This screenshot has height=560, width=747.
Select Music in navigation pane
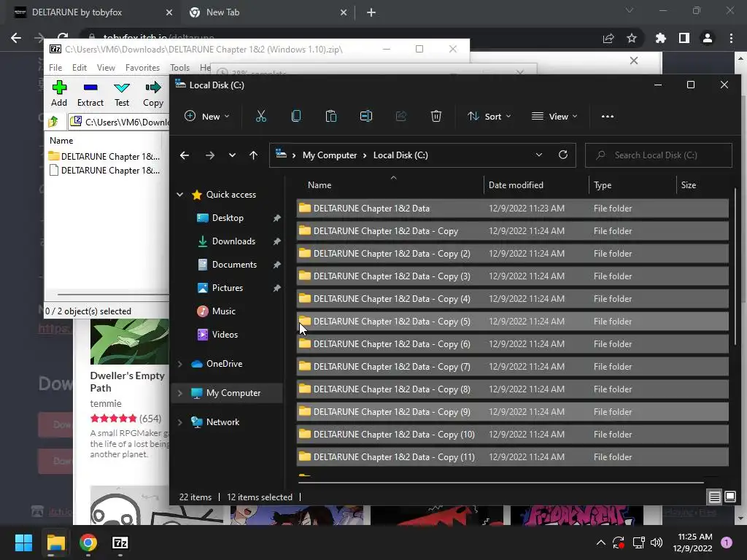pyautogui.click(x=223, y=311)
